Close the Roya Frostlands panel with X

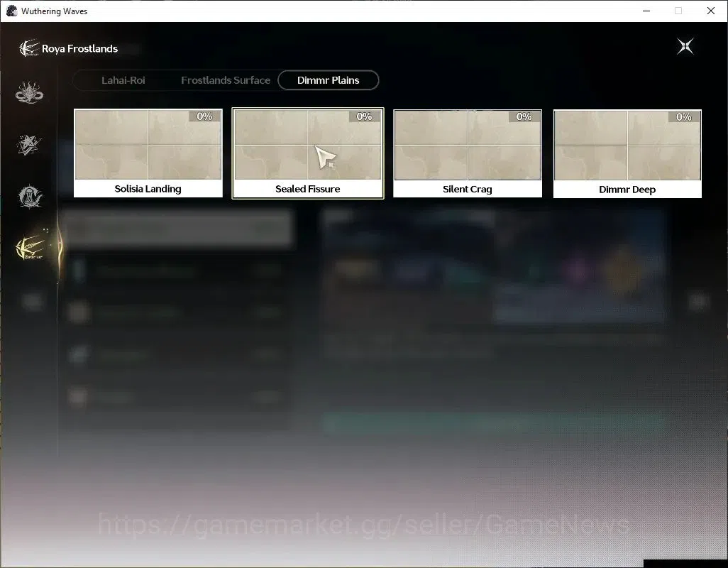685,46
